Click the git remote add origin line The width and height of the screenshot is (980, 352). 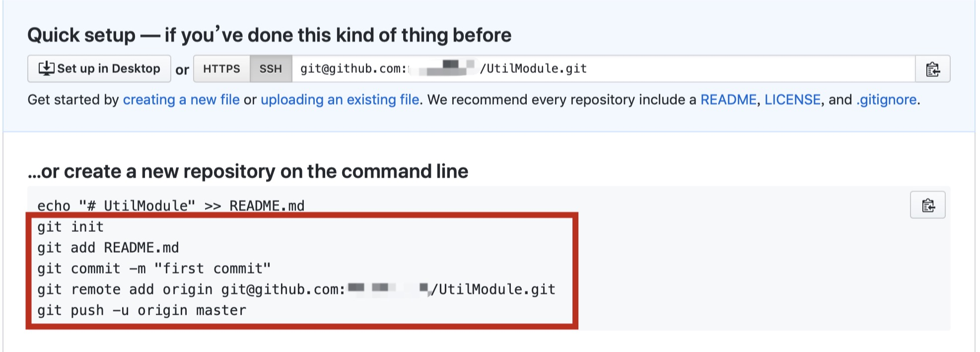296,289
